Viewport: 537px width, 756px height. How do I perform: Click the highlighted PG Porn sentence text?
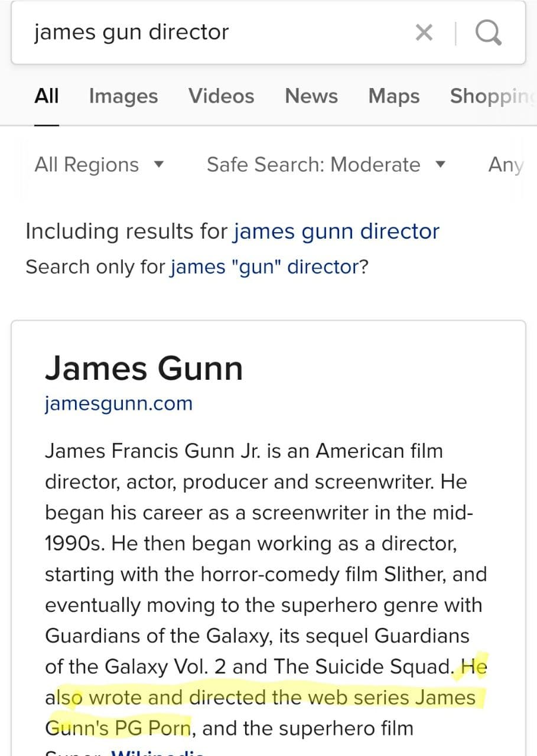point(266,698)
